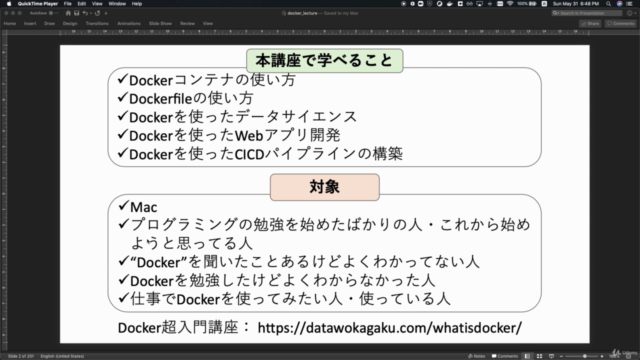This screenshot has height=360, width=640.
Task: Switch to the Draw ribbon tab
Action: (49, 24)
